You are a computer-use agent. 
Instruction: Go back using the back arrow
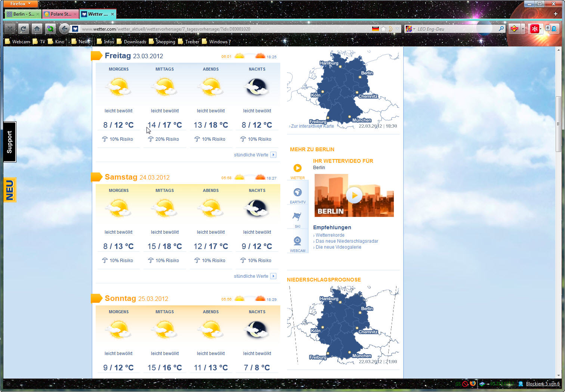click(64, 29)
